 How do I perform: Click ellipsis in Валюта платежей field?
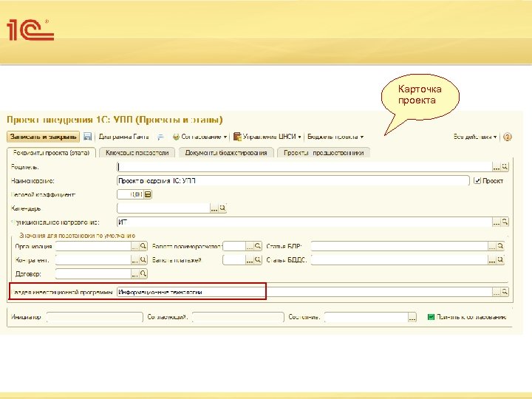pos(250,260)
